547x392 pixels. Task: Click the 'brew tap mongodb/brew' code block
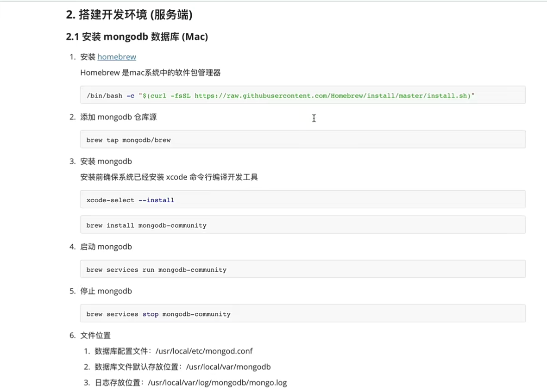click(x=302, y=139)
